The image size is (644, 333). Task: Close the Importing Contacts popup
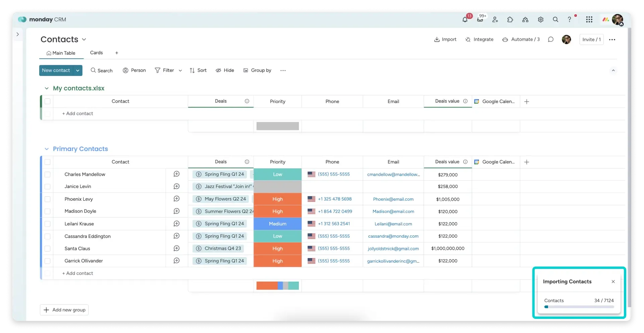(x=613, y=282)
